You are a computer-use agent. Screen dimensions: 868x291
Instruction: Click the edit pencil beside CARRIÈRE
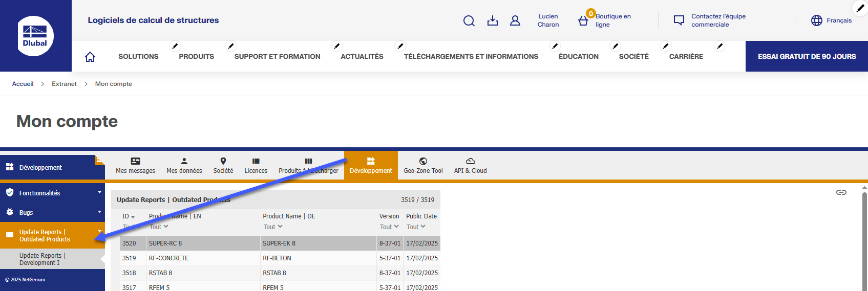click(x=719, y=46)
